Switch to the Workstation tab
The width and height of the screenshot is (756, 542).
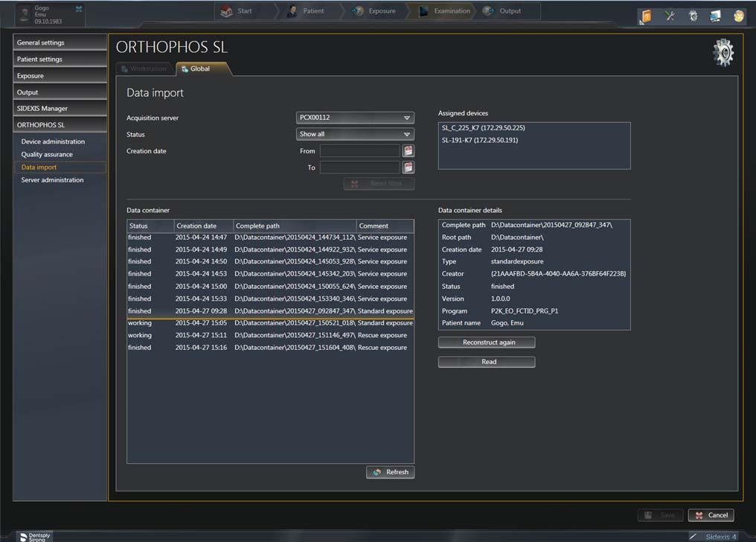(144, 68)
